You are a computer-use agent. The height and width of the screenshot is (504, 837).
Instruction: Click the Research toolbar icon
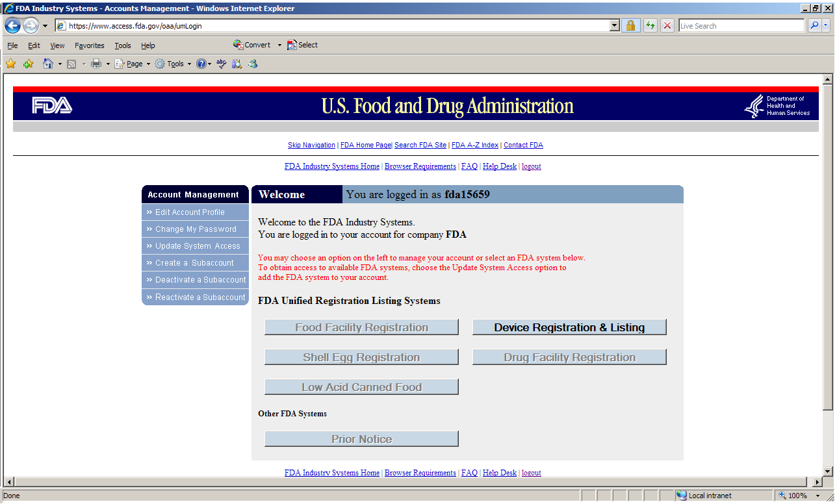pyautogui.click(x=237, y=64)
